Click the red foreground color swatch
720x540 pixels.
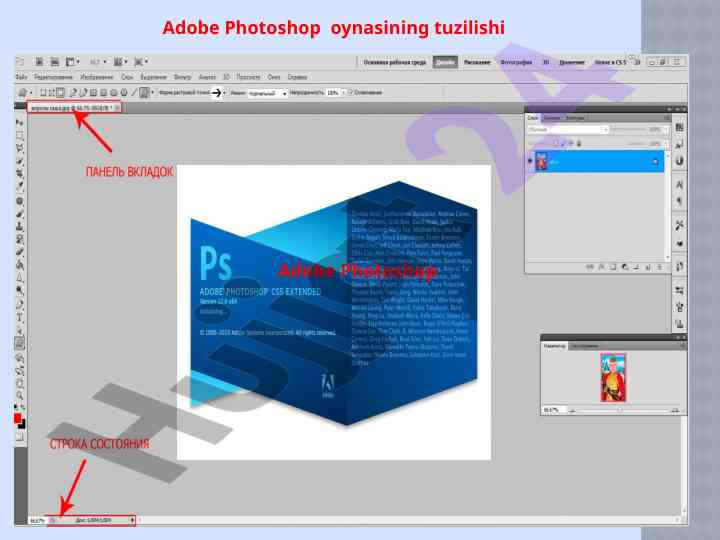[18, 418]
